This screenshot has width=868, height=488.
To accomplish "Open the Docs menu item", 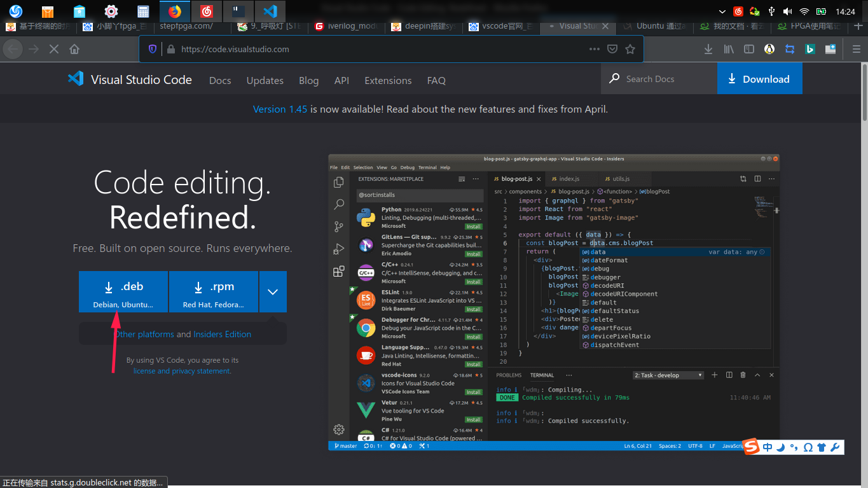I will [x=220, y=81].
